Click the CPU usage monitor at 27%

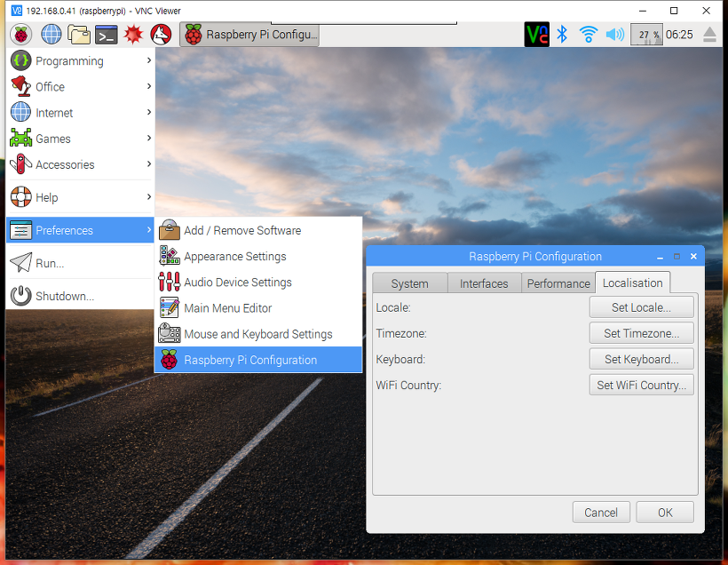646,35
